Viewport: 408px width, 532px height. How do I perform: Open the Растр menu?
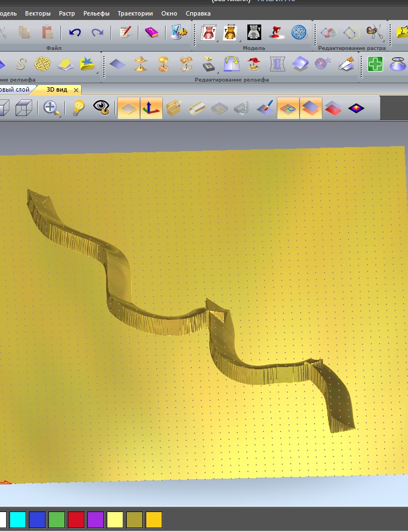click(67, 13)
